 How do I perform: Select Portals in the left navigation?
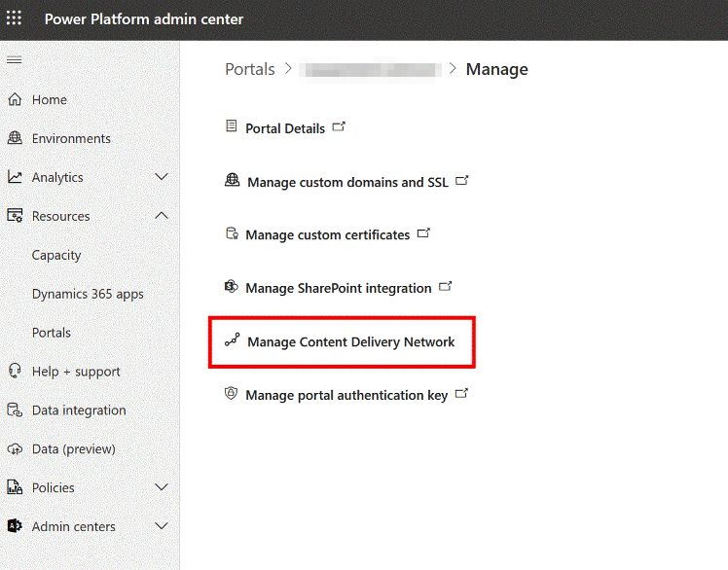(52, 333)
